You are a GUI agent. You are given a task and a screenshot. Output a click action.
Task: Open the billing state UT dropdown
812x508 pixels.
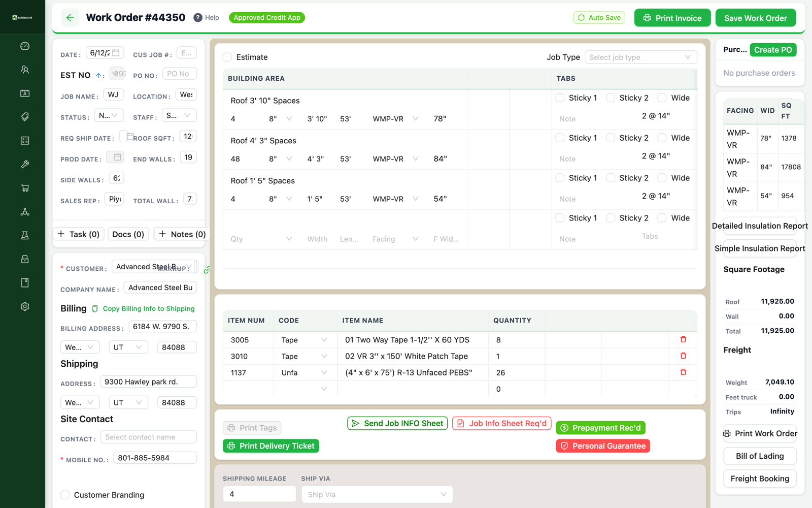(x=128, y=347)
